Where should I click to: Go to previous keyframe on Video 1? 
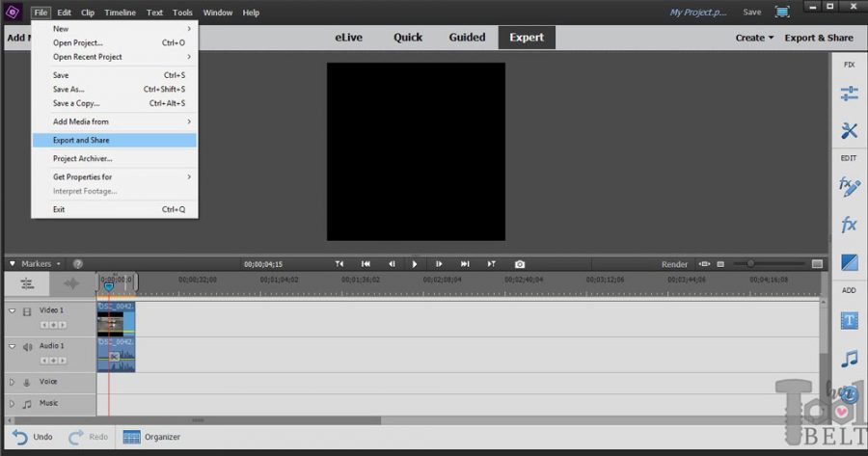(43, 325)
